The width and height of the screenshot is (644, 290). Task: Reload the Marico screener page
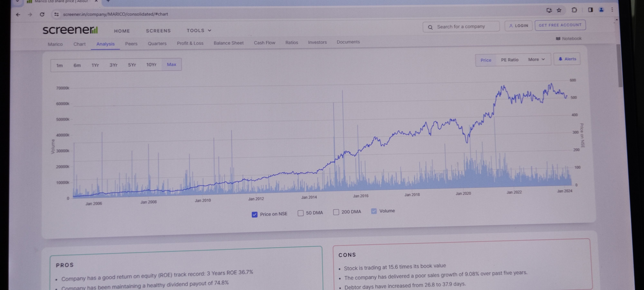coord(42,14)
